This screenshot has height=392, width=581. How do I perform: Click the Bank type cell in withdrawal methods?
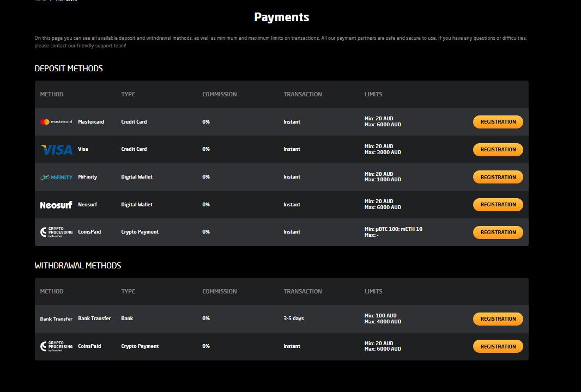coord(127,318)
